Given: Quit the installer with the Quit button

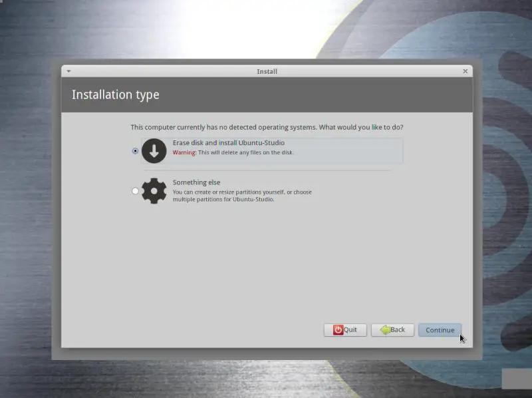Looking at the screenshot, I should (345, 330).
